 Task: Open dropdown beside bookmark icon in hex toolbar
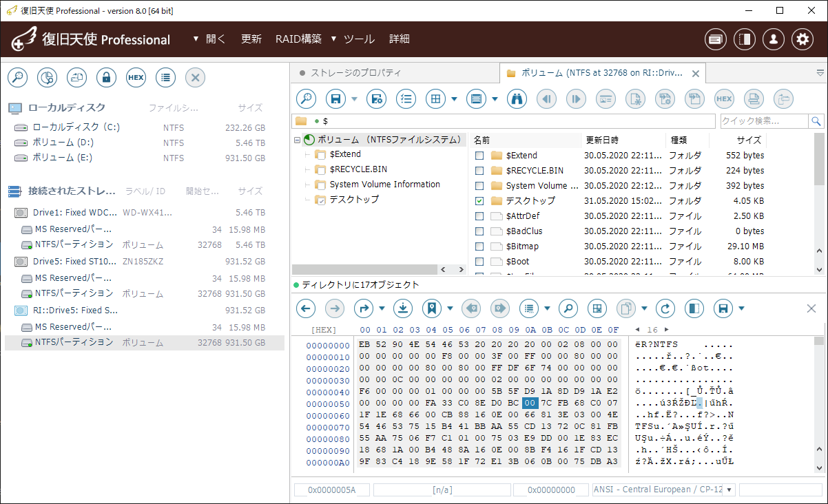pos(450,308)
